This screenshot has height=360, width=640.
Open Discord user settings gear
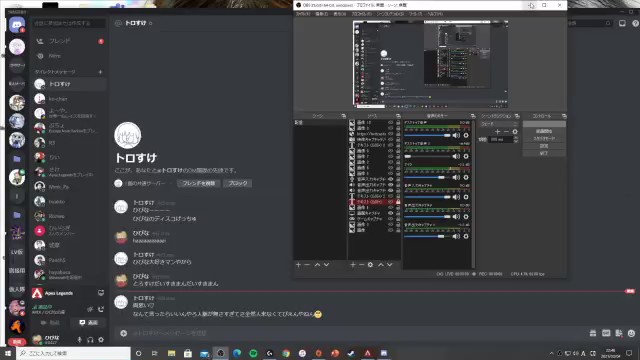(x=101, y=340)
